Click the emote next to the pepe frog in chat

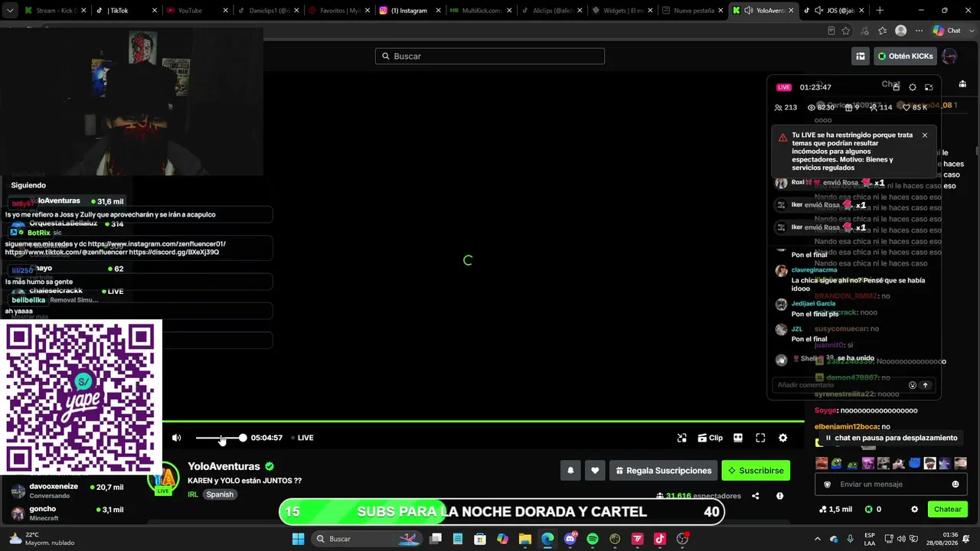pyautogui.click(x=852, y=463)
